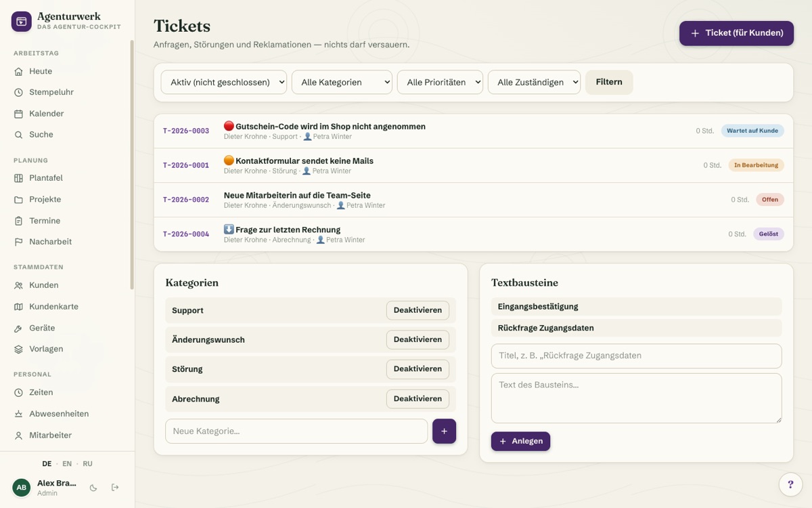
Task: Open Heute via its sidebar icon
Action: coord(18,71)
